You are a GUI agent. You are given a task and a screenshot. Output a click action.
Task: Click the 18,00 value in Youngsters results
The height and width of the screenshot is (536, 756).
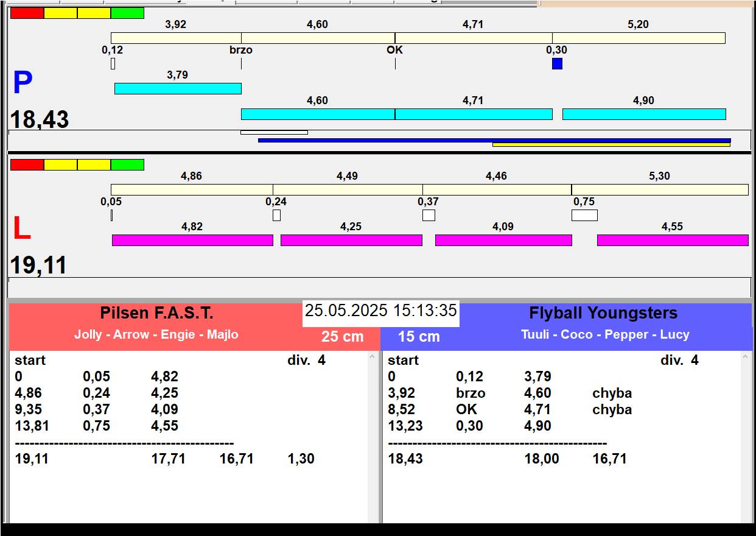click(542, 459)
